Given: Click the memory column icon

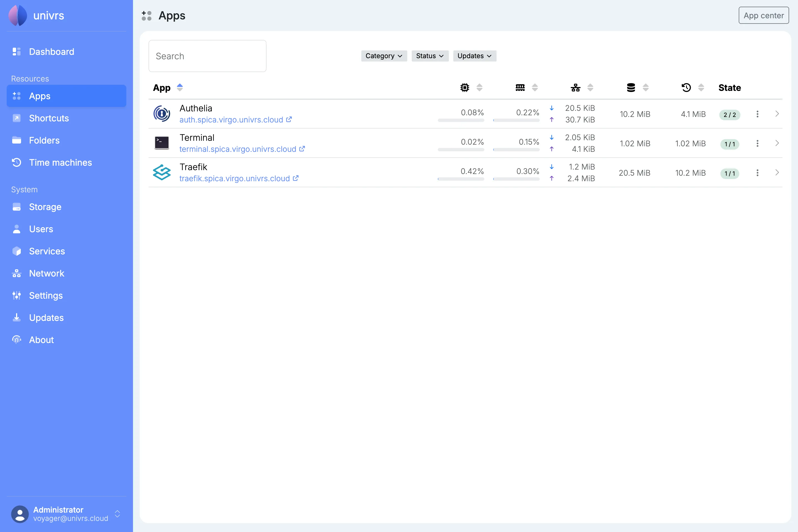Looking at the screenshot, I should (520, 88).
